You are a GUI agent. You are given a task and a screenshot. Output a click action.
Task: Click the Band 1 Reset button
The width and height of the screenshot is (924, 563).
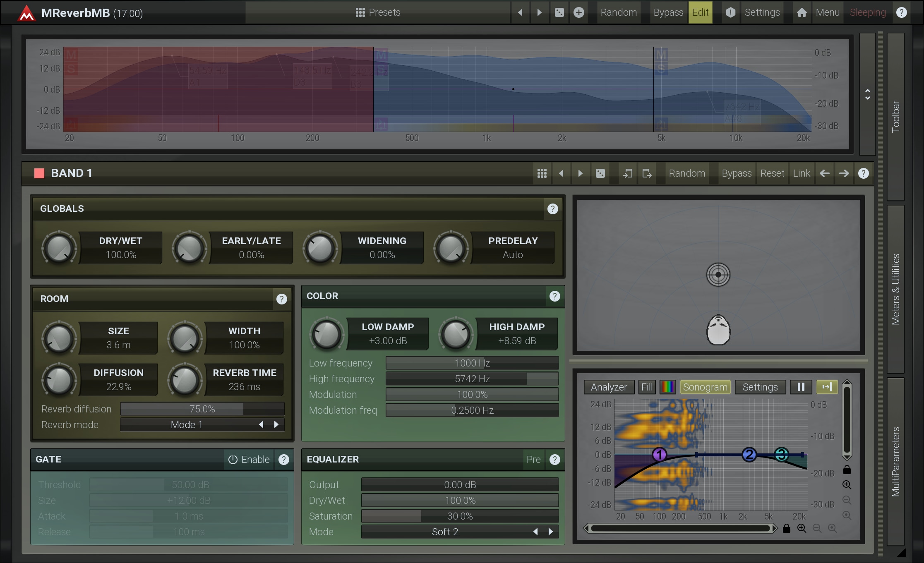coord(772,173)
